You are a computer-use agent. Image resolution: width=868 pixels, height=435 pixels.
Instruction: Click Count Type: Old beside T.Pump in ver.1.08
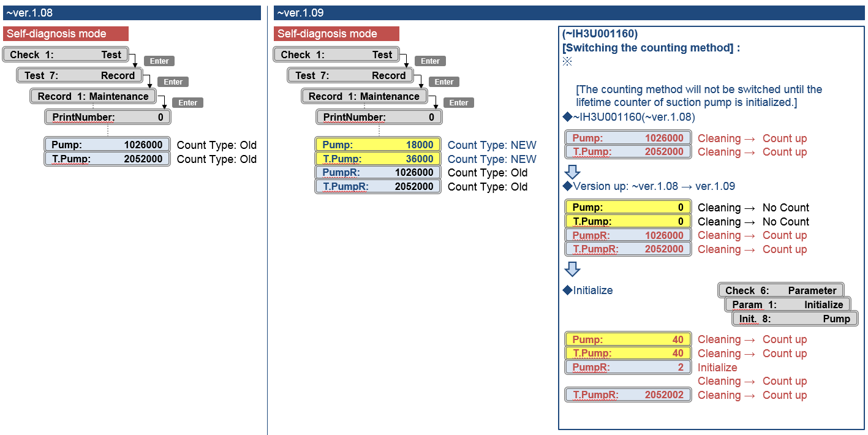point(217,159)
